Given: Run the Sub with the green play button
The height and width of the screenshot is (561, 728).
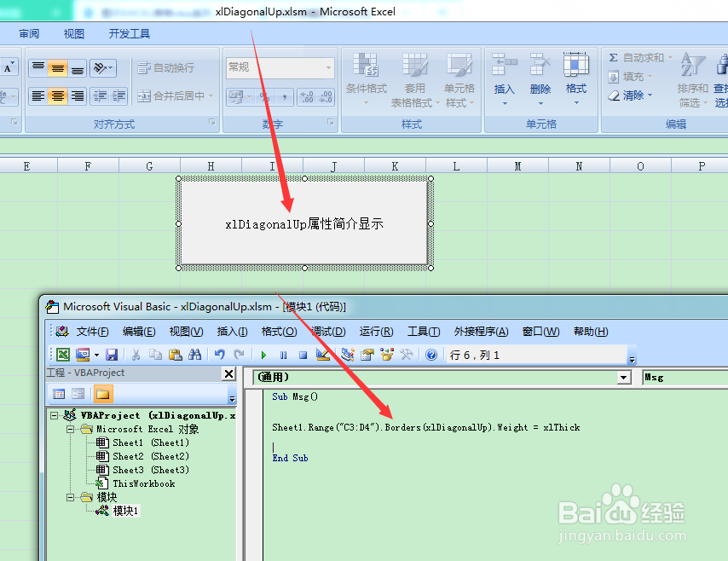Looking at the screenshot, I should (263, 356).
